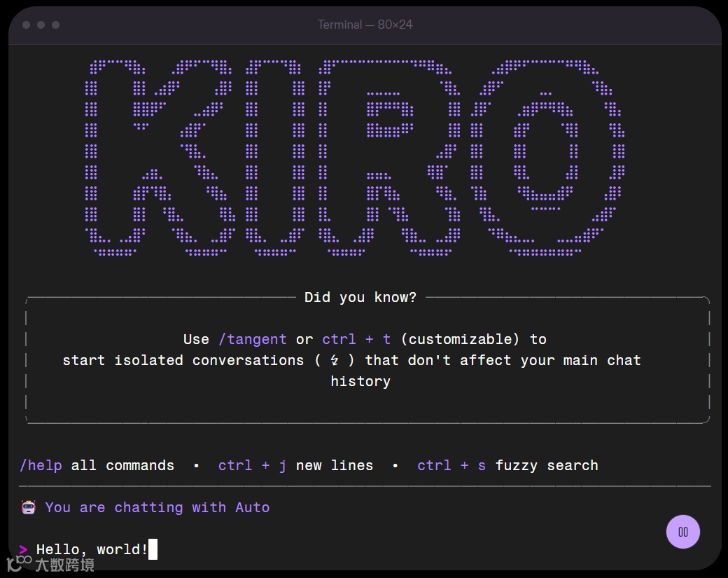Click 'You are chatting with Auto' text

click(157, 507)
